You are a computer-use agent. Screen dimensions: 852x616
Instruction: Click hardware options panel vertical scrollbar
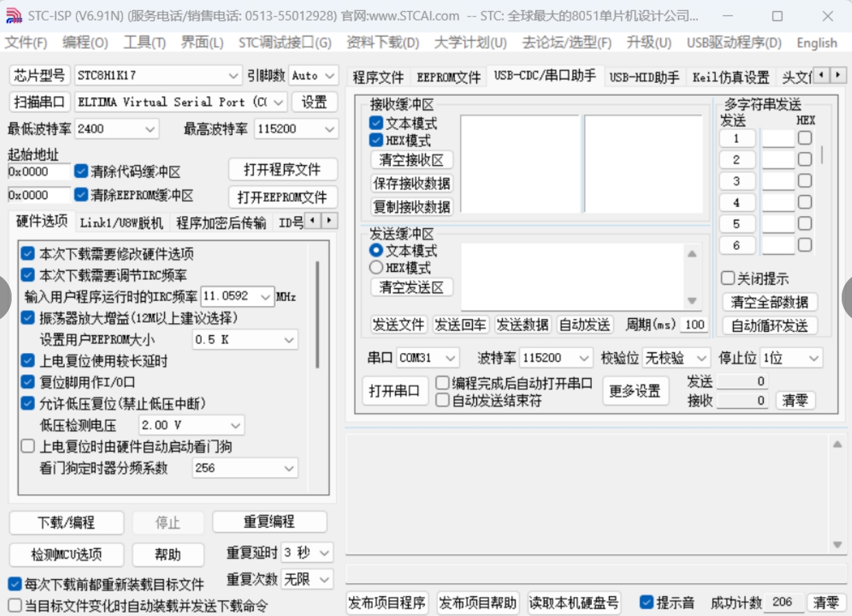point(318,315)
